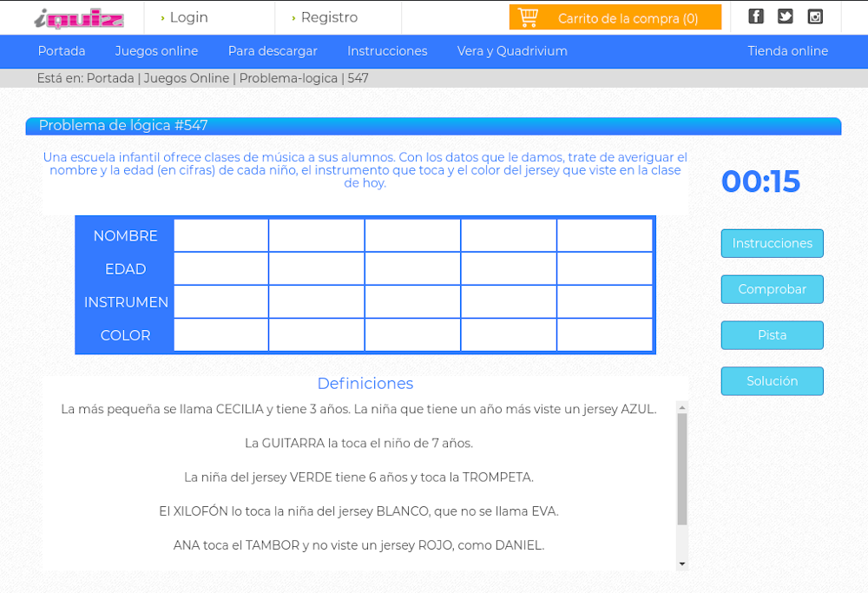Open Juegos online menu item
Viewport: 868px width, 593px height.
click(156, 51)
